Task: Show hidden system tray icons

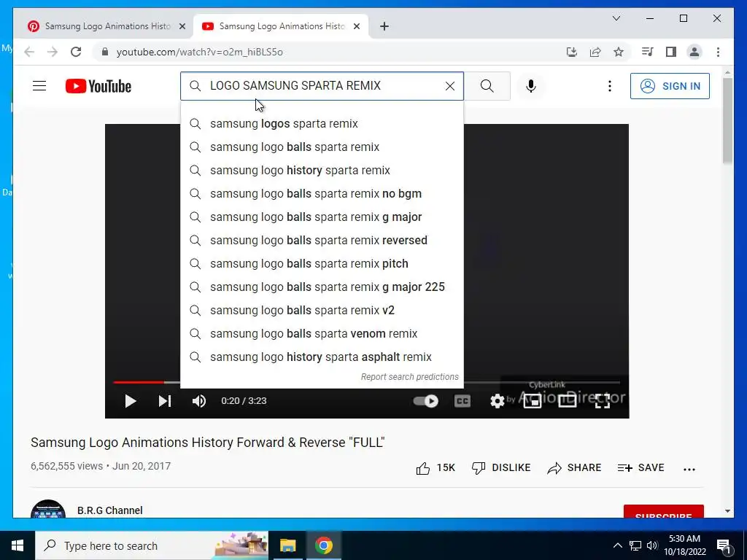Action: 617,545
